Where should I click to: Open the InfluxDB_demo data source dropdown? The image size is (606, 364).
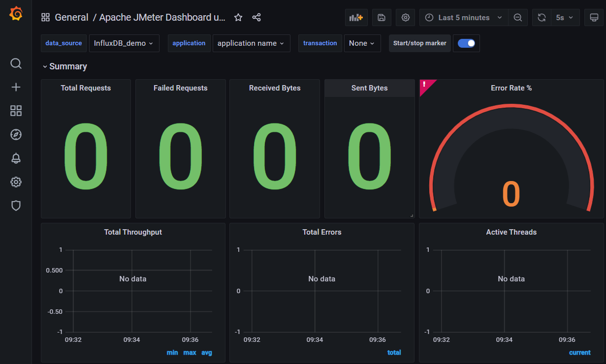pyautogui.click(x=124, y=43)
